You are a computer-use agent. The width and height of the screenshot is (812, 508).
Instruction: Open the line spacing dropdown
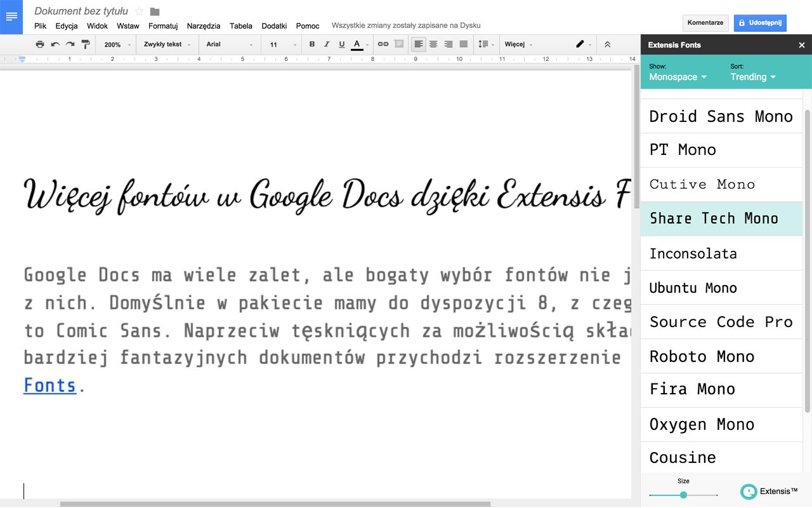coord(486,44)
